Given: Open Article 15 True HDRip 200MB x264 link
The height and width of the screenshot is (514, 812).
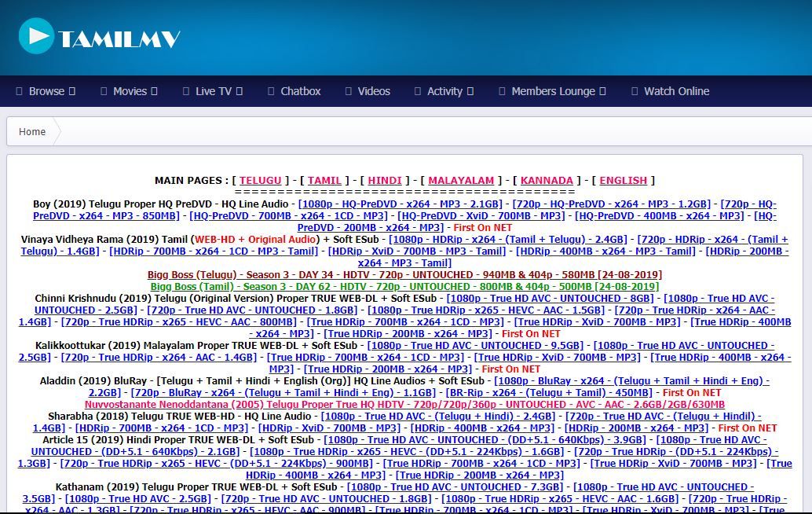Looking at the screenshot, I should click(480, 475).
